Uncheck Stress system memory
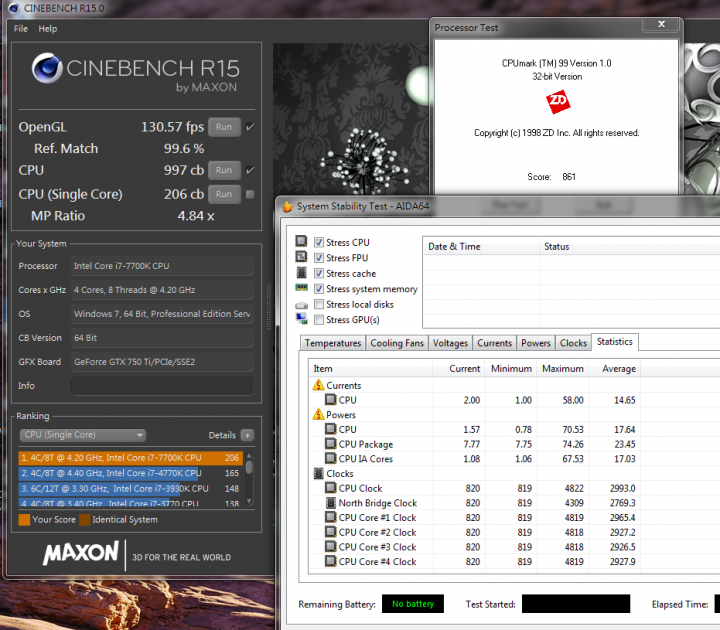The width and height of the screenshot is (720, 630). tap(319, 289)
